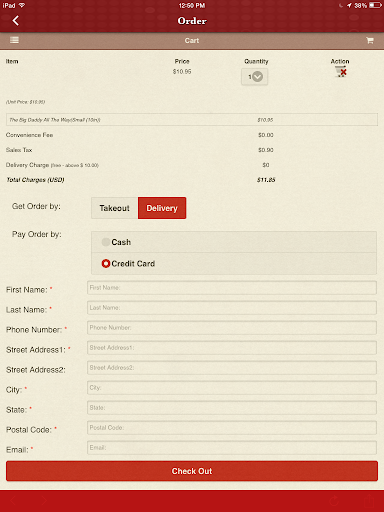Tap the location arrow status icon
Image resolution: width=384 pixels, height=512 pixels.
349,5
